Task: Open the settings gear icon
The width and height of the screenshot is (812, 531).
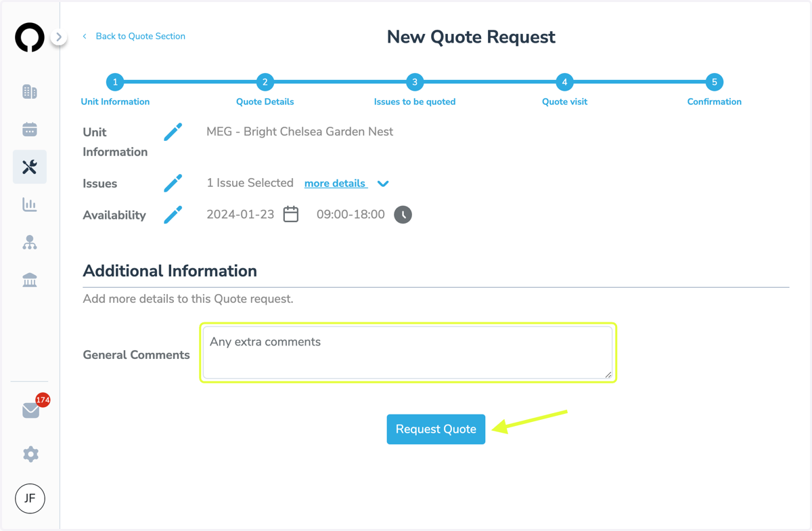Action: click(x=30, y=454)
